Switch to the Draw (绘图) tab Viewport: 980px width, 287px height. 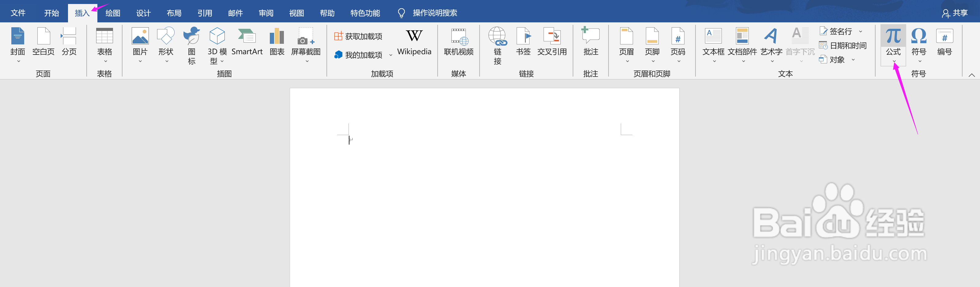(x=113, y=13)
